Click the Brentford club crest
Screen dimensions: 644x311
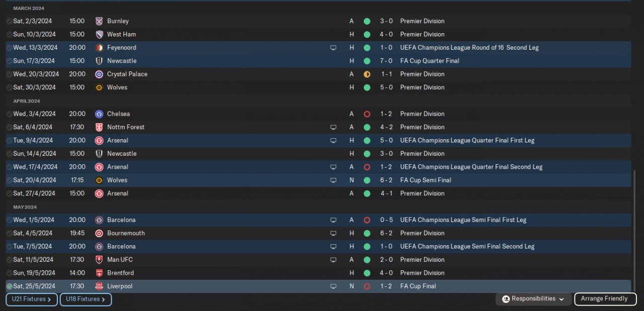pos(99,273)
